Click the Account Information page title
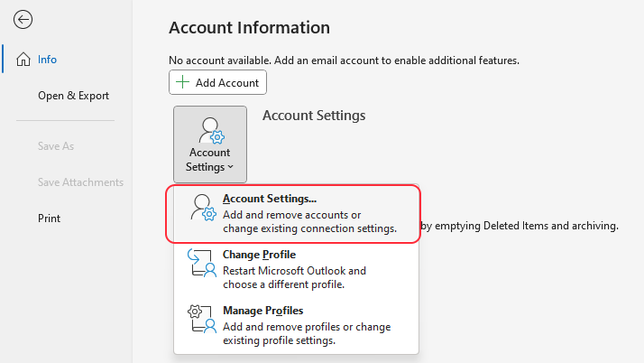 tap(249, 28)
